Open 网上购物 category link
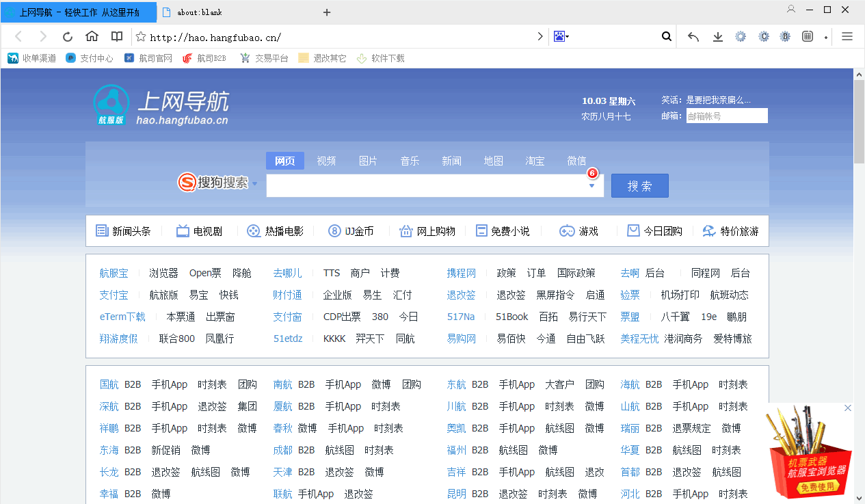 click(x=427, y=231)
